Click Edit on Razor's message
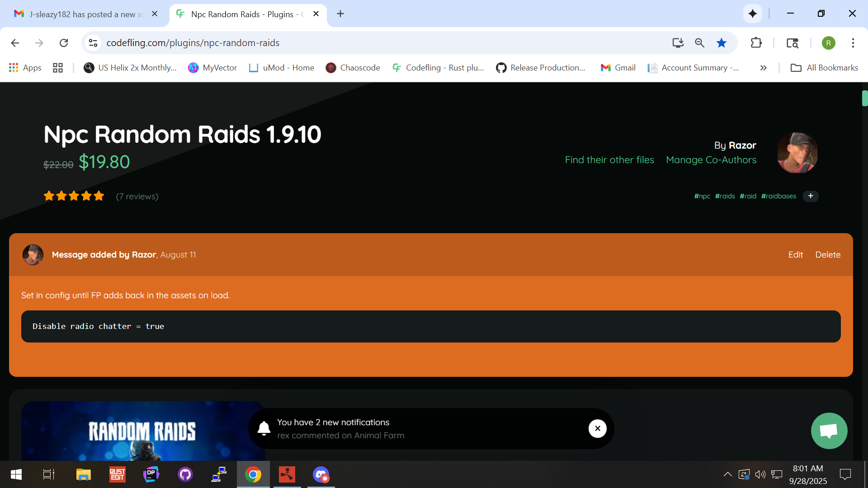 point(795,255)
